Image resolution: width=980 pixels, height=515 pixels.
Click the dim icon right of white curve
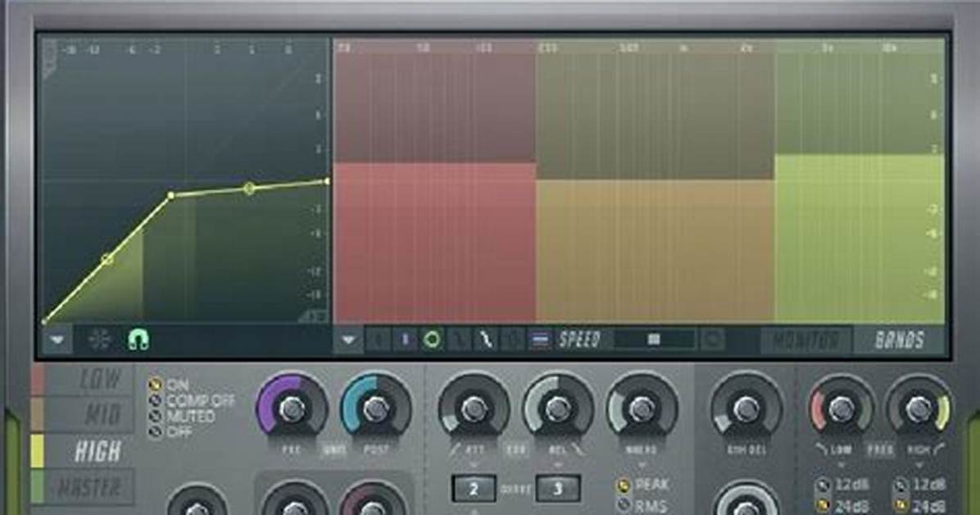[512, 340]
